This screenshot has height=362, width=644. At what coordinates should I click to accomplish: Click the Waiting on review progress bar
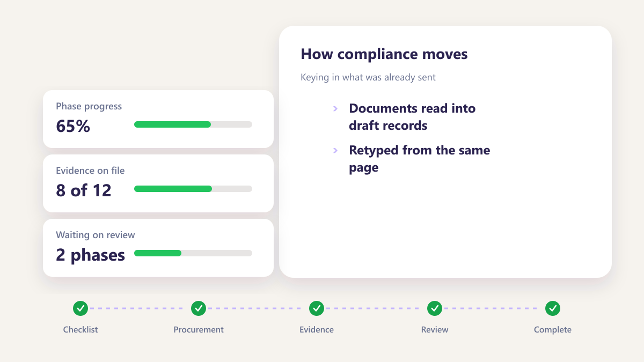[x=193, y=253]
